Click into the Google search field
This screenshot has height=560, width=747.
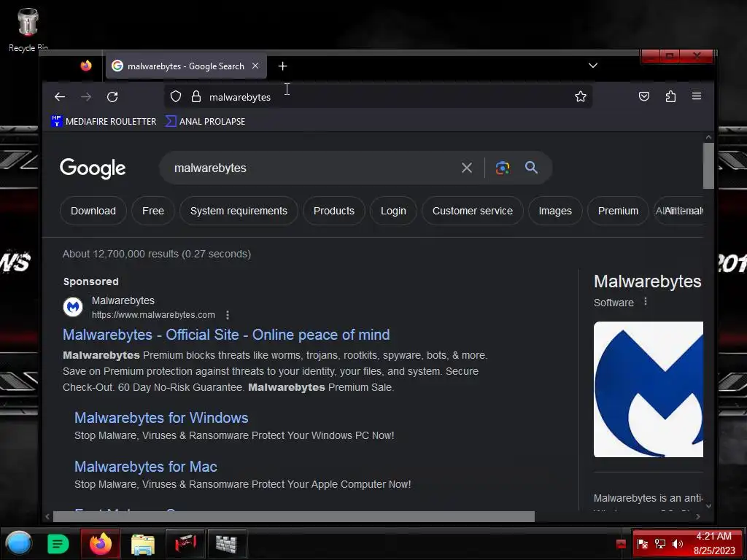314,168
